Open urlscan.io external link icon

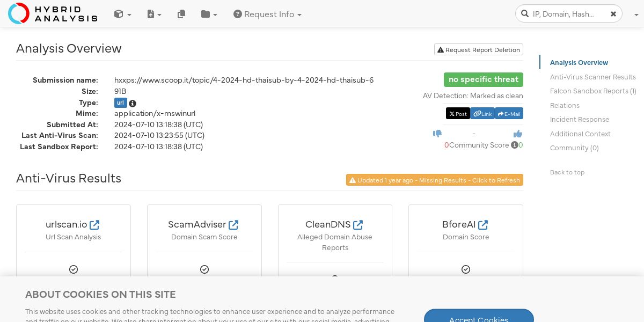pyautogui.click(x=94, y=225)
